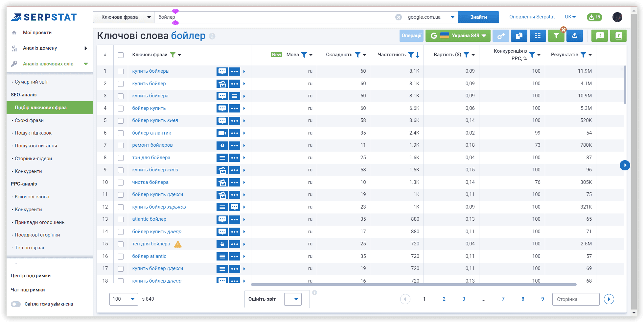The image size is (644, 323).
Task: Check the row for купить бойлеры
Action: (121, 71)
